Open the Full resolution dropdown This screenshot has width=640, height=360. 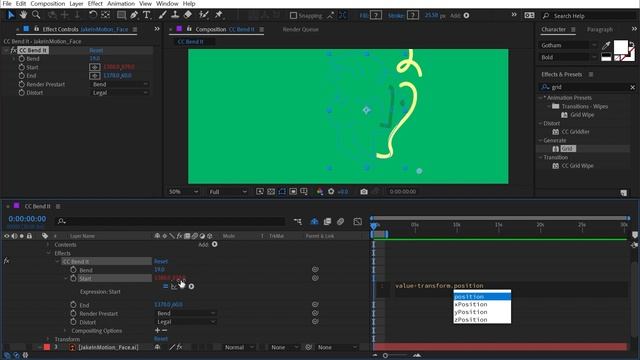(x=228, y=191)
